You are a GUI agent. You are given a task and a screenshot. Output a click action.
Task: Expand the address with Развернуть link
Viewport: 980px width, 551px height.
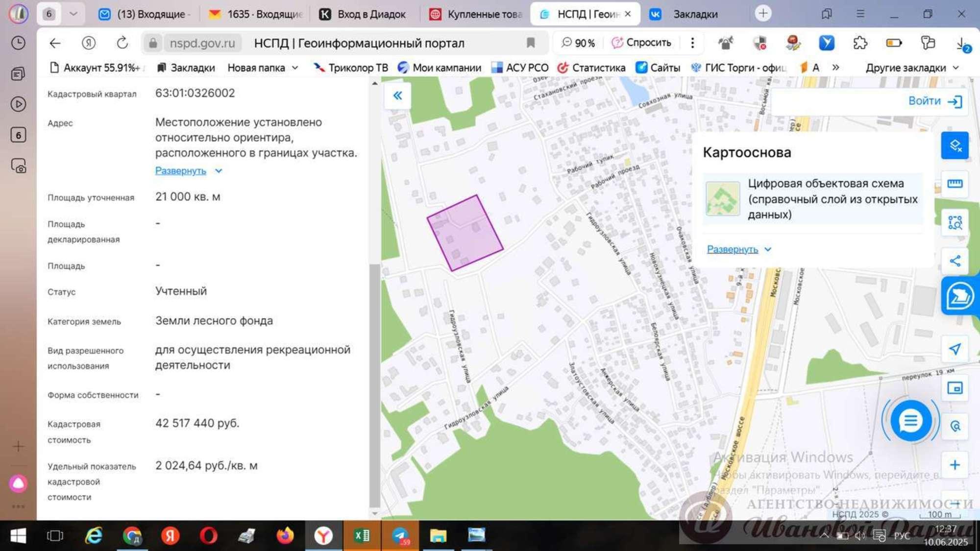pos(188,170)
